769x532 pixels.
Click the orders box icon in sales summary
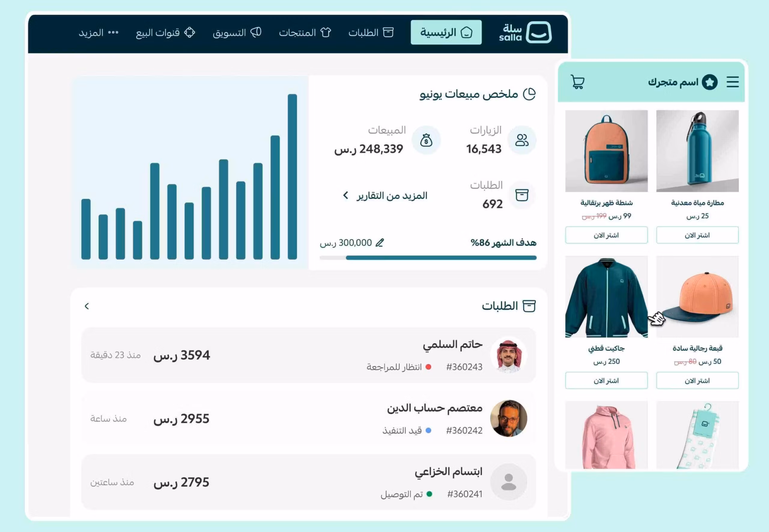[521, 195]
